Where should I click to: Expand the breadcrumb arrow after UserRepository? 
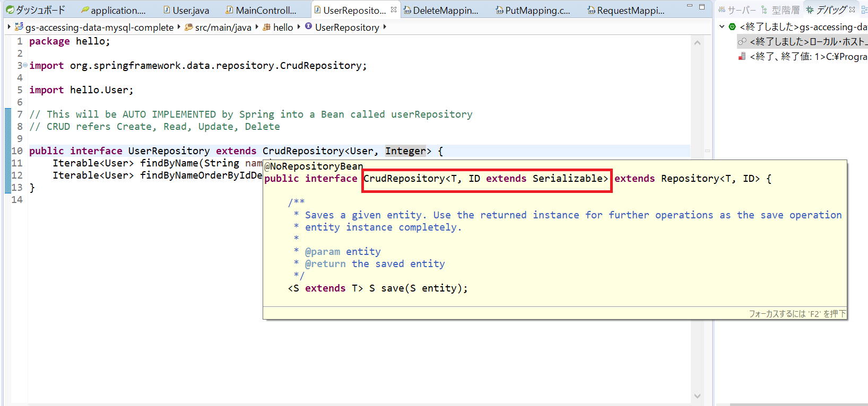[385, 27]
